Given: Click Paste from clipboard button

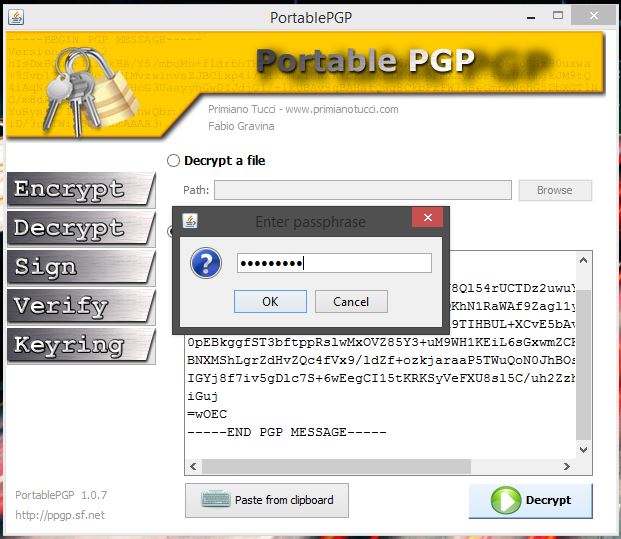Looking at the screenshot, I should [267, 500].
